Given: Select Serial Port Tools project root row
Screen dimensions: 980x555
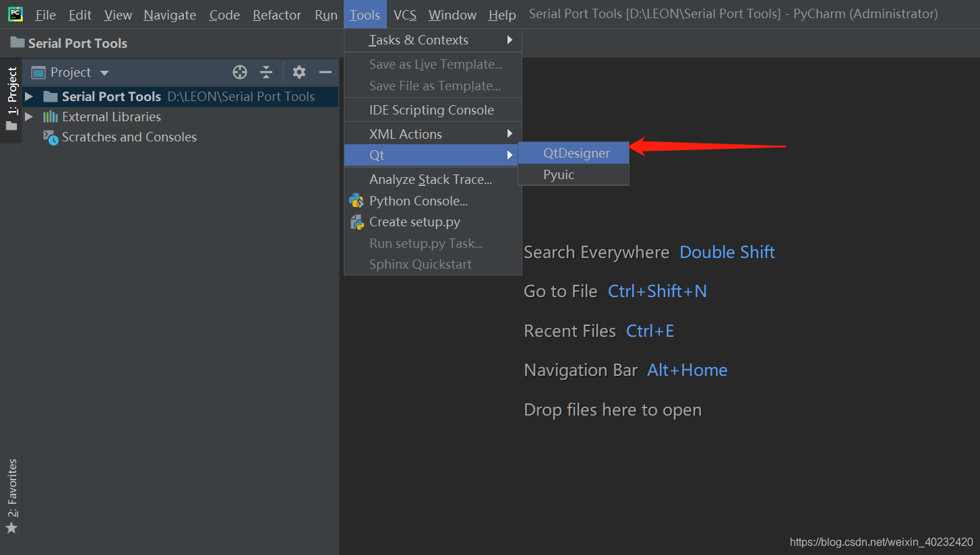Looking at the screenshot, I should tap(180, 96).
